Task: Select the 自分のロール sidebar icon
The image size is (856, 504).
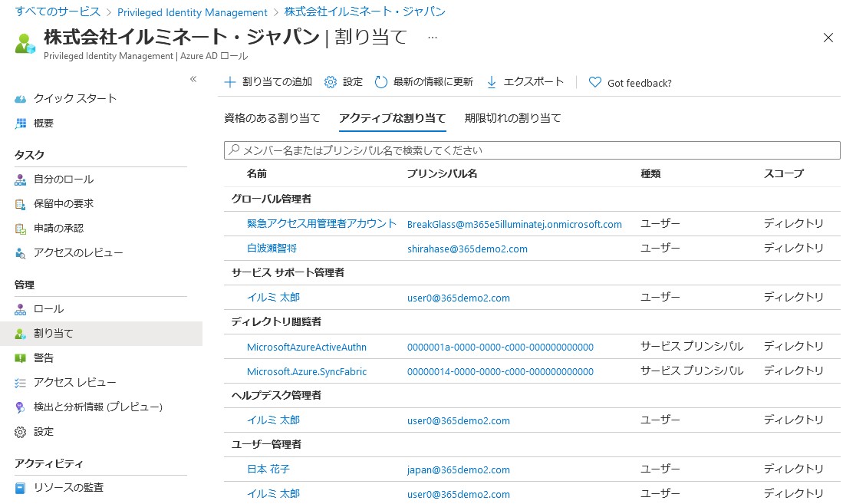Action: coord(20,180)
